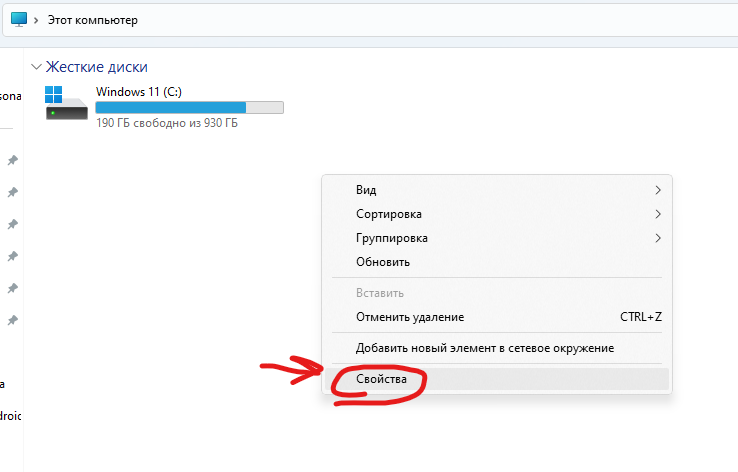The image size is (738, 472).
Task: Click the This PC monitor icon in address bar
Action: tap(19, 19)
